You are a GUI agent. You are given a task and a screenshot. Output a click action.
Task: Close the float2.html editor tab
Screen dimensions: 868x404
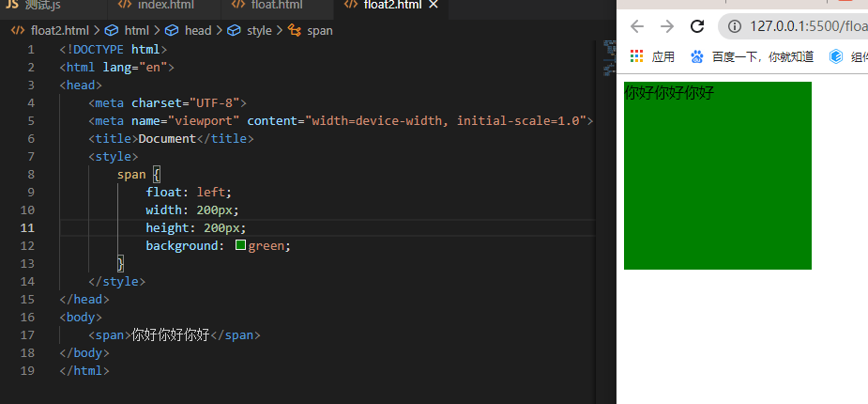point(433,5)
